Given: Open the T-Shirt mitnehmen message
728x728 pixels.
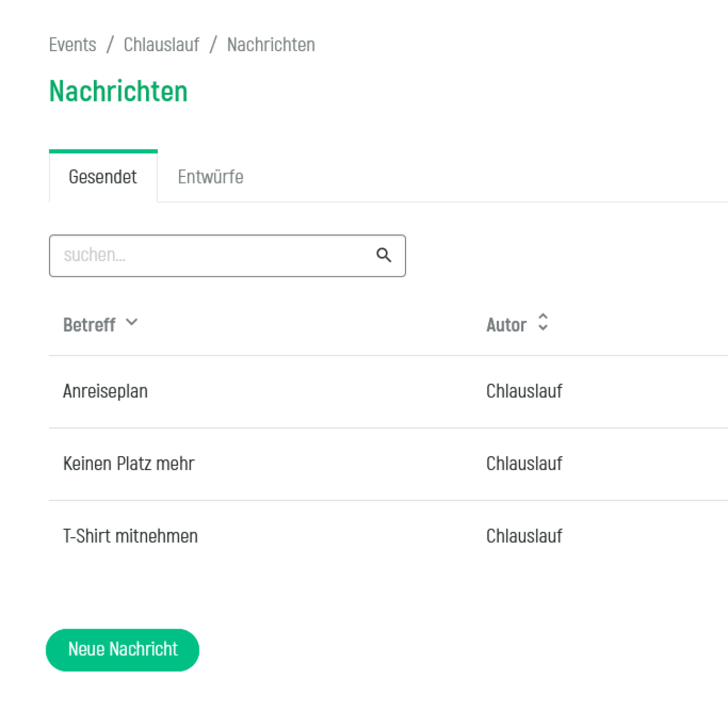Looking at the screenshot, I should tap(130, 536).
